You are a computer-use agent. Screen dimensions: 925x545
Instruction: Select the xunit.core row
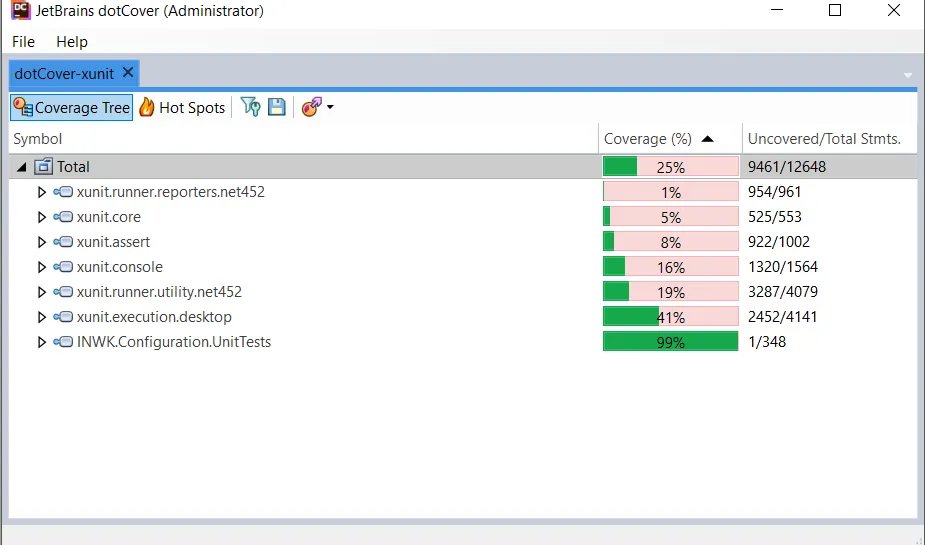click(463, 216)
